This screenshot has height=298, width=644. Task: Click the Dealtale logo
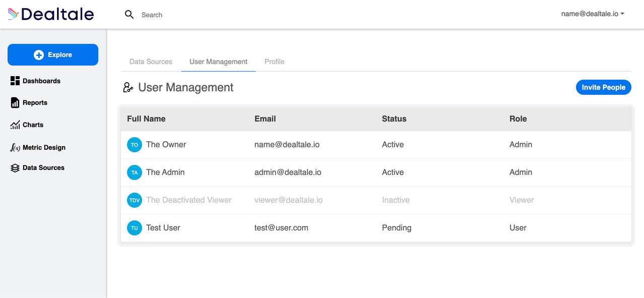(51, 14)
